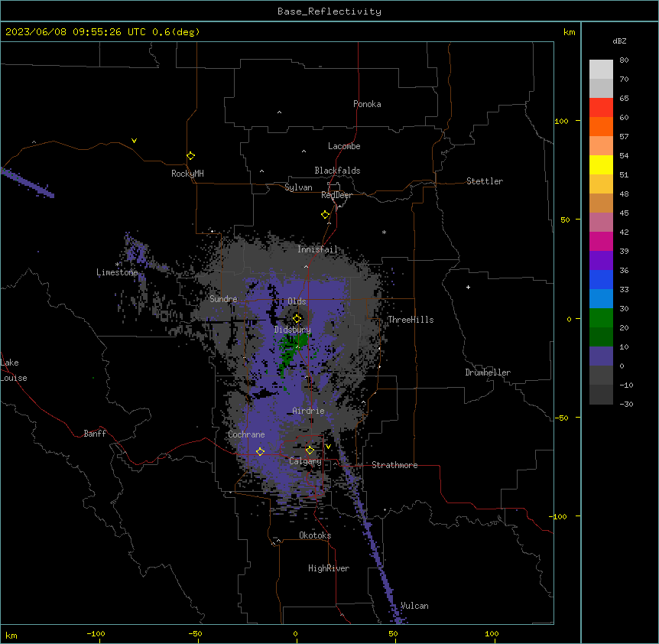Click the dBZ legend heading
The height and width of the screenshot is (644, 659).
(619, 41)
